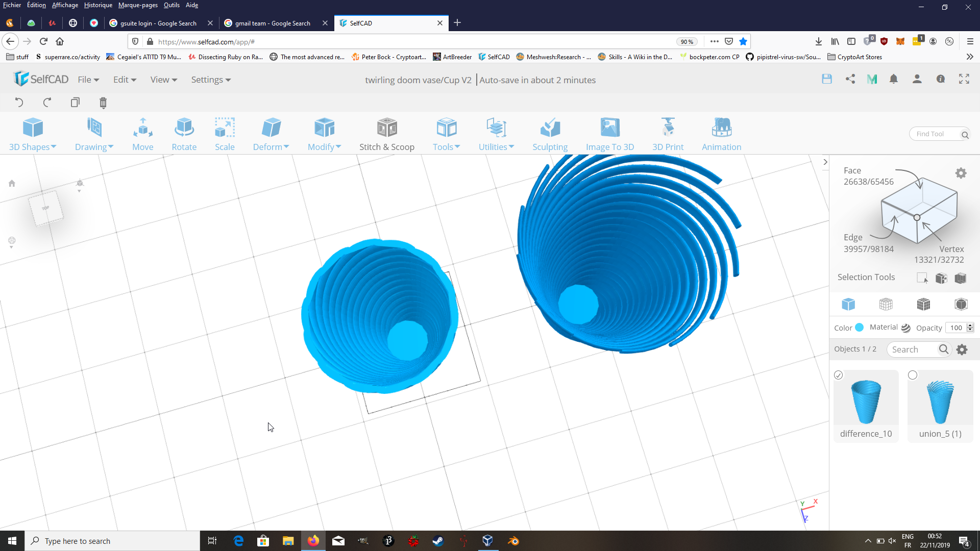Open the Image To 3D tool
This screenshot has width=980, height=551.
coord(610,134)
